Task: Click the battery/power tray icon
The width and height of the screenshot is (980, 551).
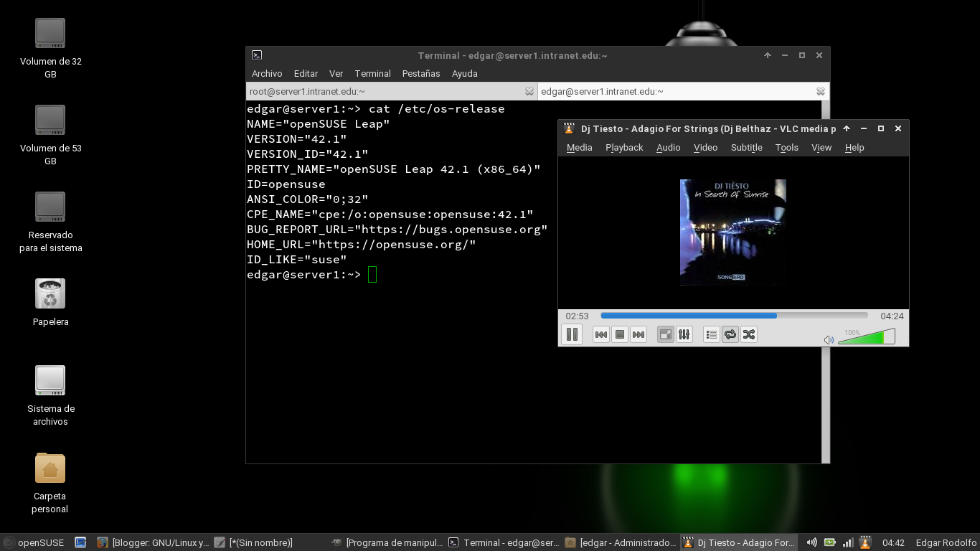Action: 830,543
